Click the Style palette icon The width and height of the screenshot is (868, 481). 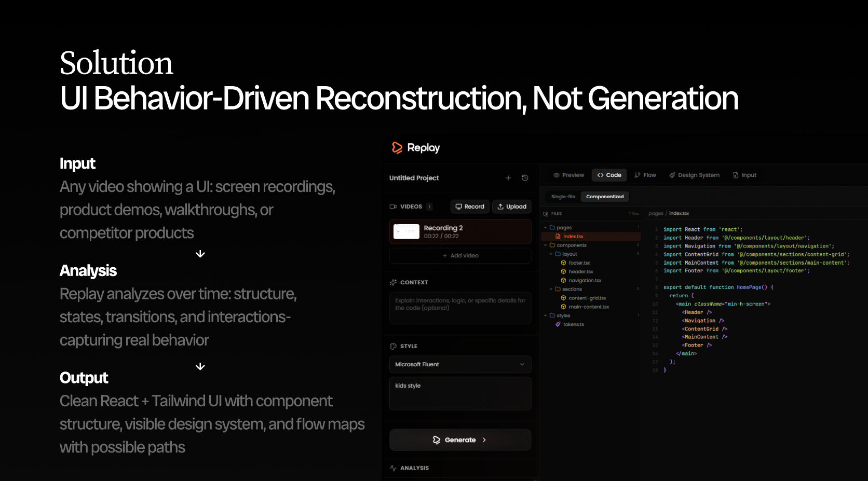coord(392,346)
